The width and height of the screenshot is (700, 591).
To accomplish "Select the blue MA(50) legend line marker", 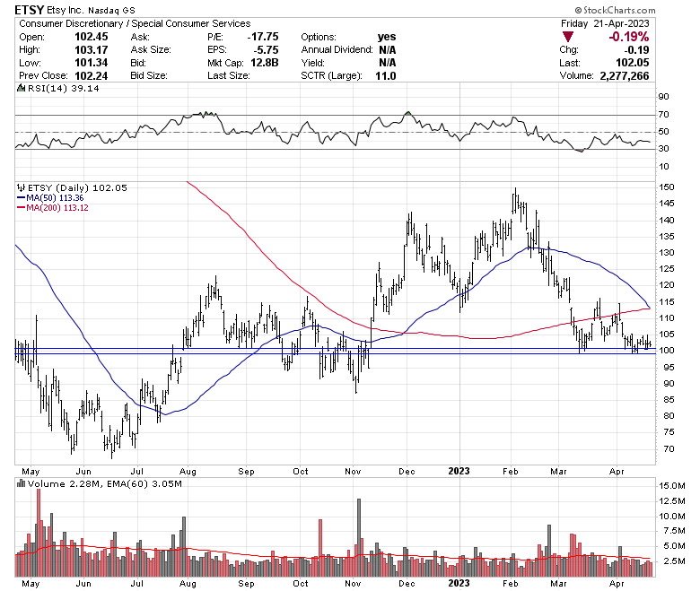I will 21,197.
